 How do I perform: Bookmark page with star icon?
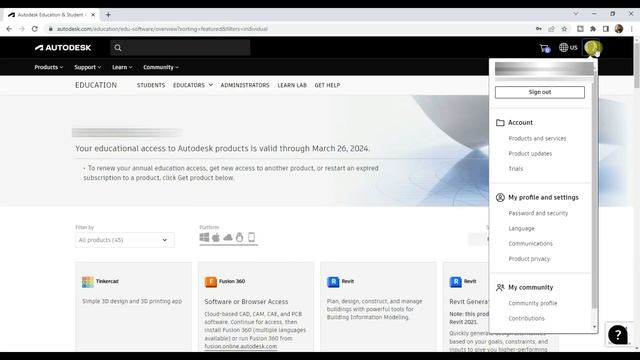pyautogui.click(x=564, y=29)
